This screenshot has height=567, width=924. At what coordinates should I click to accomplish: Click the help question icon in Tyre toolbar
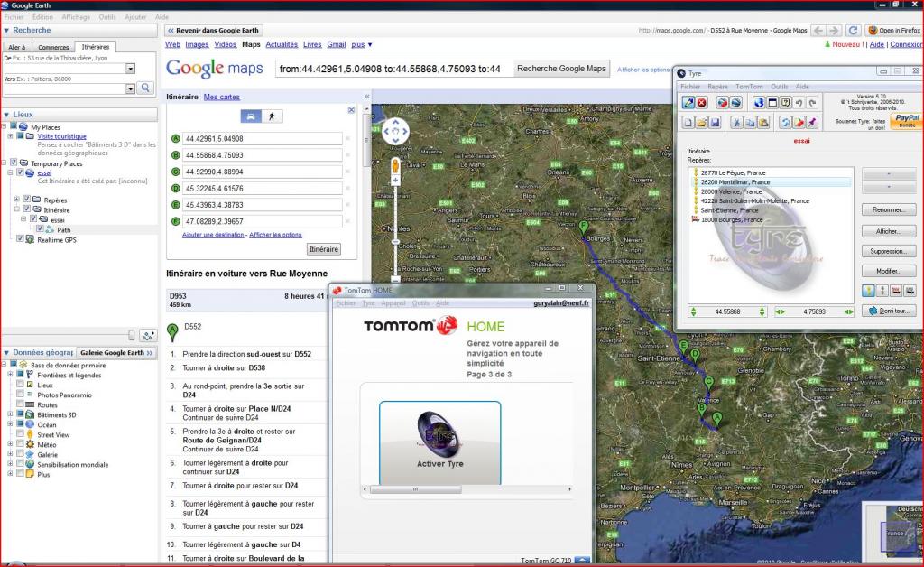pos(786,103)
